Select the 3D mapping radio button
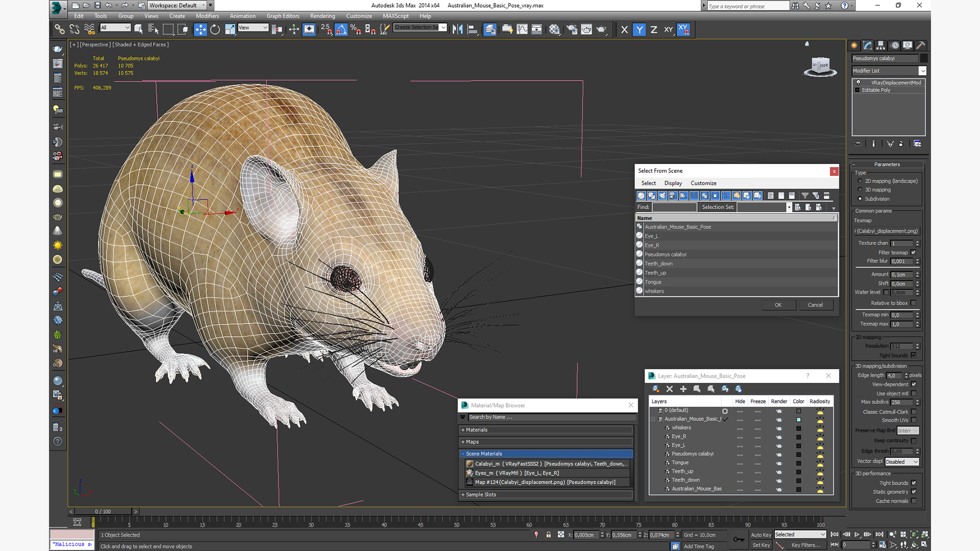 pos(860,190)
